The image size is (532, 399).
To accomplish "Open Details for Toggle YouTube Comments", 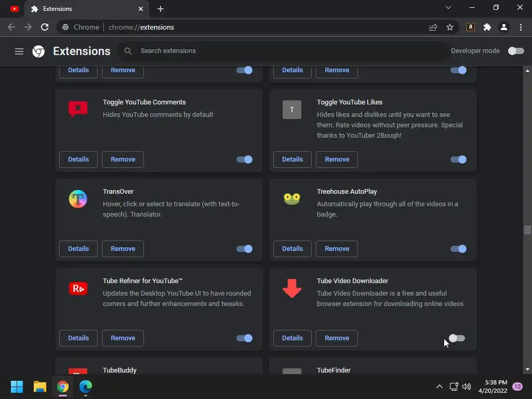I will (x=78, y=159).
